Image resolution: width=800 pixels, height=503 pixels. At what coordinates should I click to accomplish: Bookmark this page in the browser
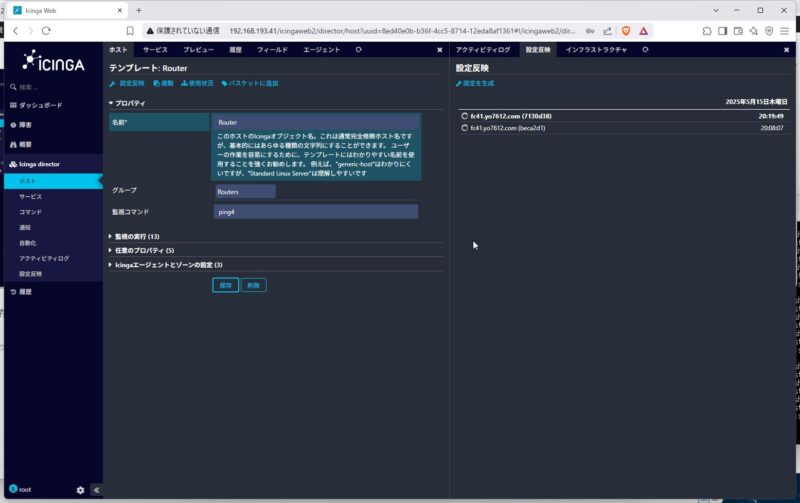tap(130, 31)
